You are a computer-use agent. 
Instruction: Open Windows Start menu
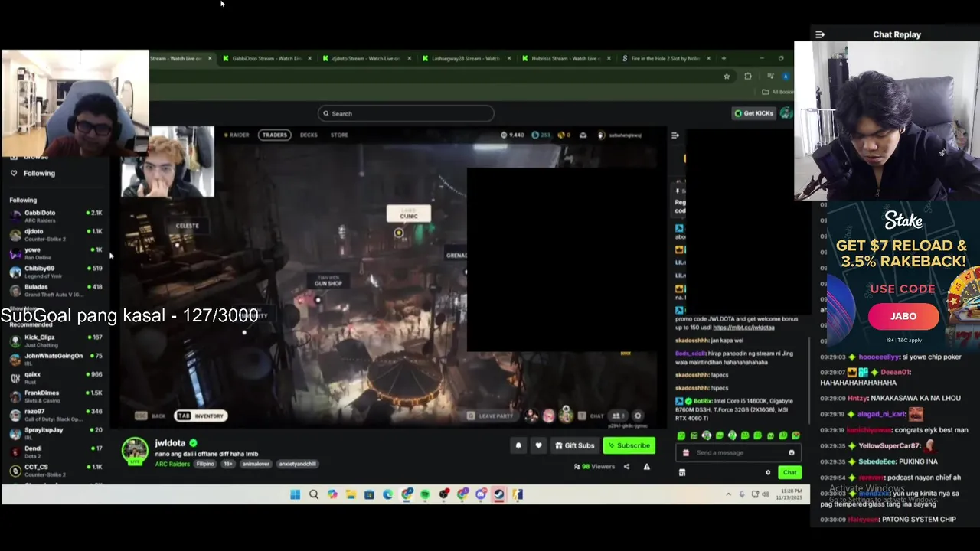[295, 494]
